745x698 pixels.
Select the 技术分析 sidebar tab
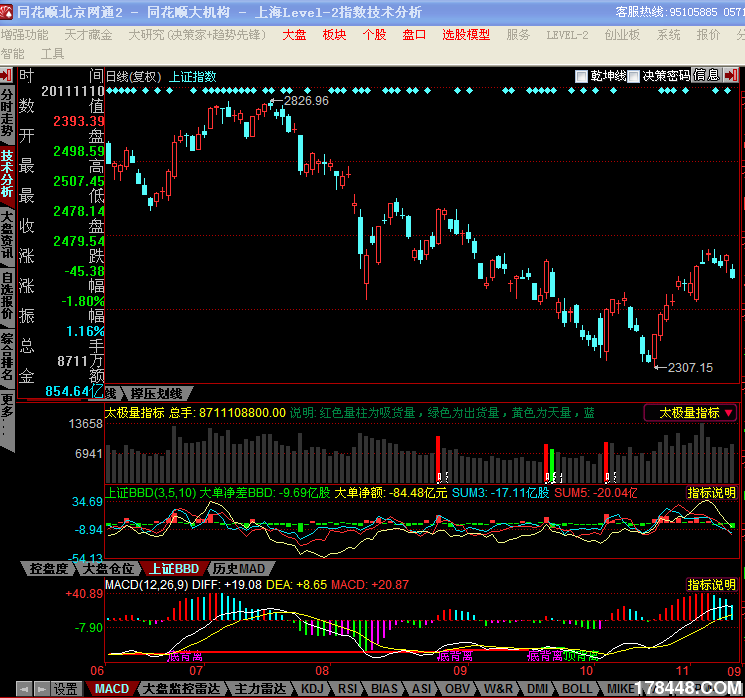pyautogui.click(x=7, y=174)
